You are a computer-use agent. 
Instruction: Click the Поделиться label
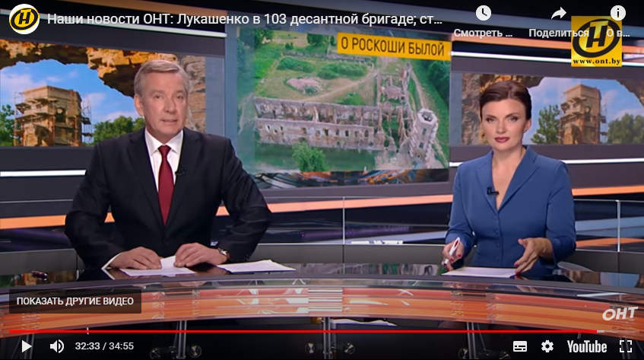pyautogui.click(x=559, y=33)
